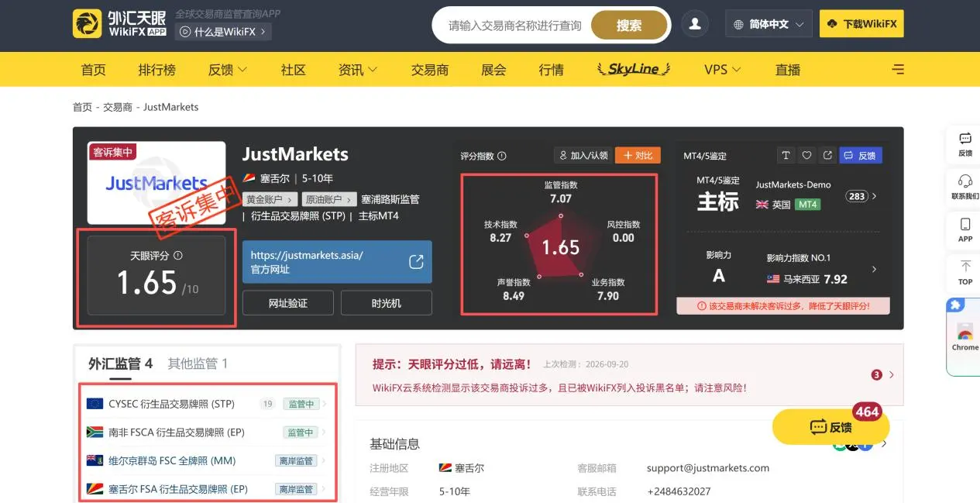Go to 首页 in navigation bar

tap(93, 70)
